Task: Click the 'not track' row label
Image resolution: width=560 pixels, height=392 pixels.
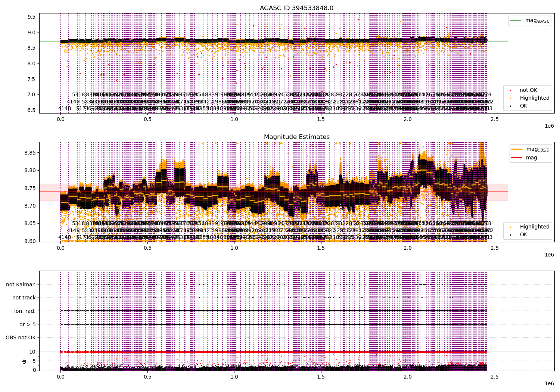Action: (x=24, y=298)
